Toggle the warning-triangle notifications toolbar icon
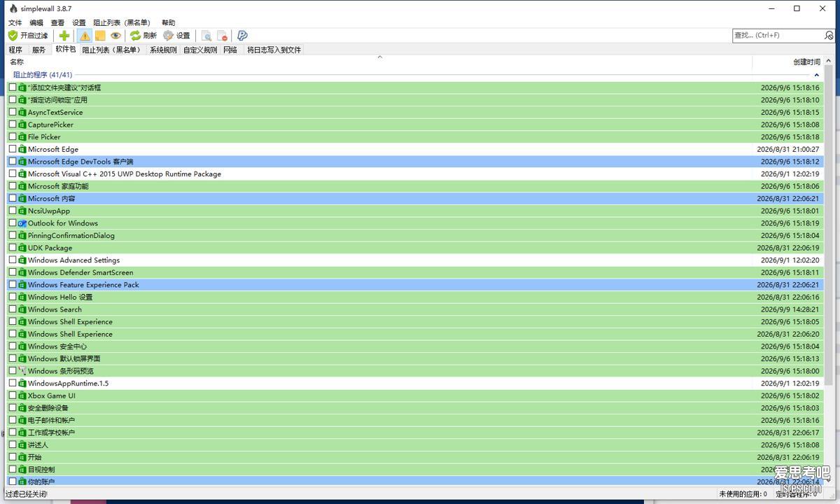Screen dimensions: 840x504 [85, 36]
